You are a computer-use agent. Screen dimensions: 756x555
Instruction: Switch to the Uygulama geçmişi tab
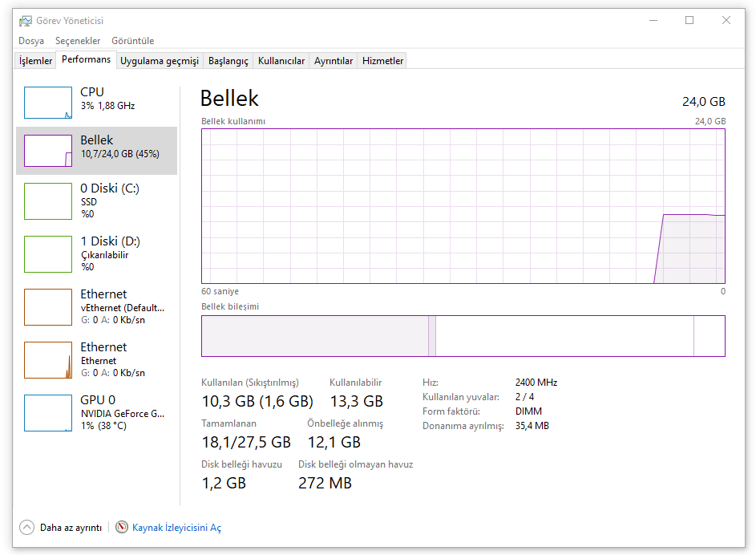click(x=159, y=61)
